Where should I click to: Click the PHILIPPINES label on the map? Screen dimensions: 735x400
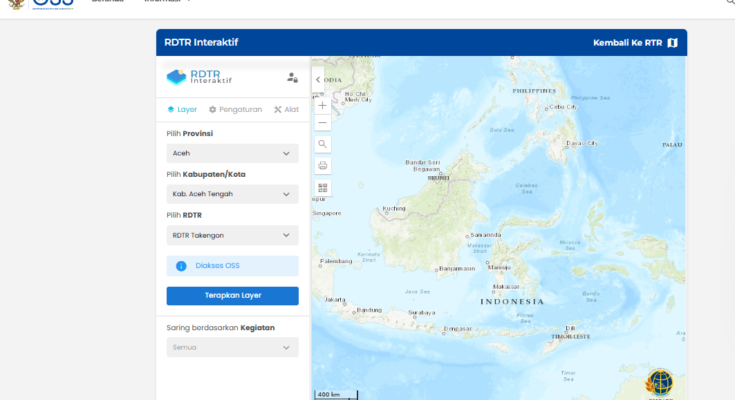coord(534,91)
